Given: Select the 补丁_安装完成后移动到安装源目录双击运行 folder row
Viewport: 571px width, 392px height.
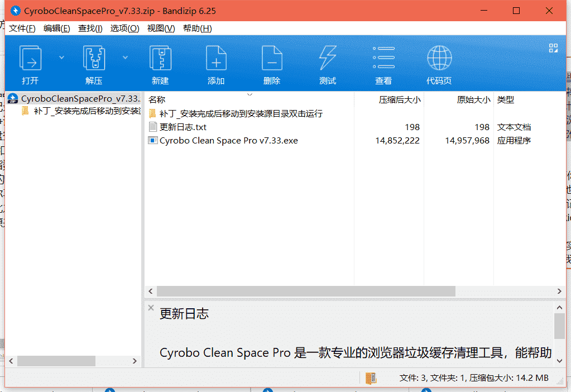Looking at the screenshot, I should coord(241,114).
